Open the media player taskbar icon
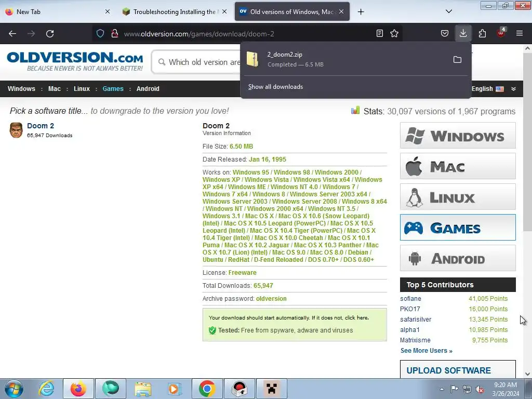 (175, 389)
